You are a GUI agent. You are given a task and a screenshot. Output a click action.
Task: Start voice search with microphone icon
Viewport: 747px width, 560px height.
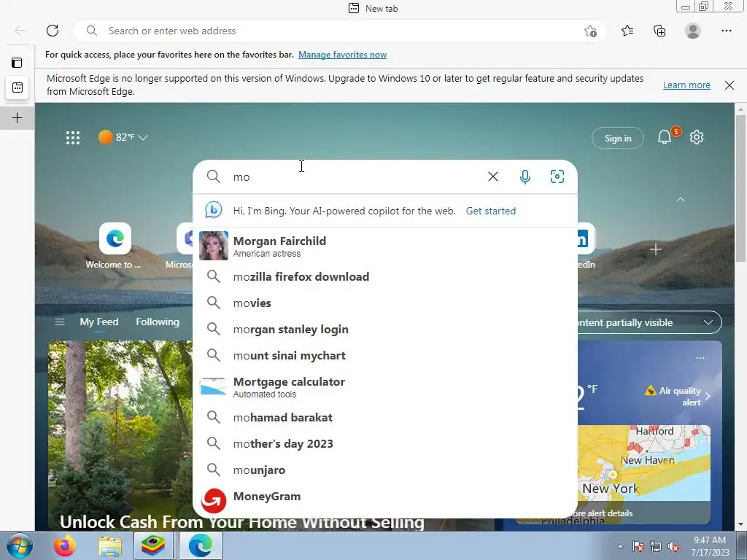pyautogui.click(x=525, y=176)
